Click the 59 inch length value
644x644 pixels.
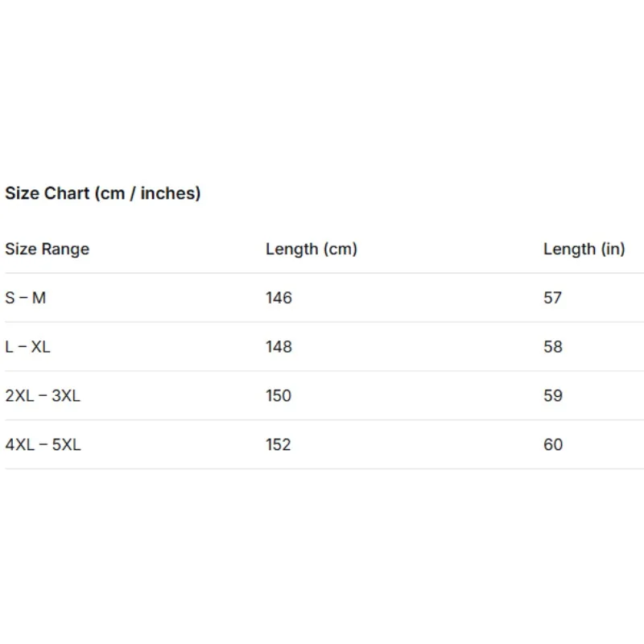[x=553, y=395]
